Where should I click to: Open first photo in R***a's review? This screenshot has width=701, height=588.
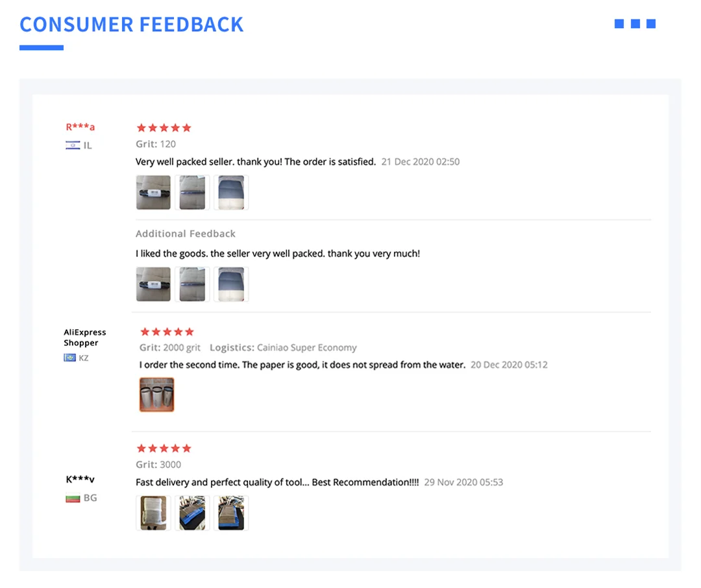click(x=153, y=192)
